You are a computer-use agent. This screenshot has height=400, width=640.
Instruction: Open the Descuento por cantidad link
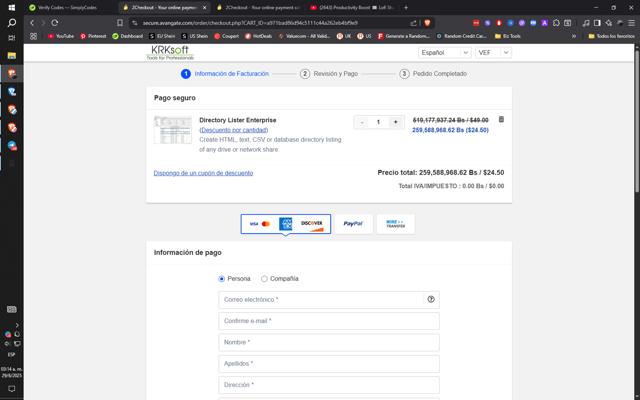(234, 130)
